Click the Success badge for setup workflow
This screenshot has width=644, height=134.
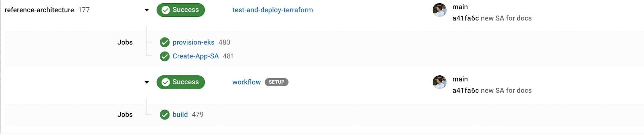point(181,82)
